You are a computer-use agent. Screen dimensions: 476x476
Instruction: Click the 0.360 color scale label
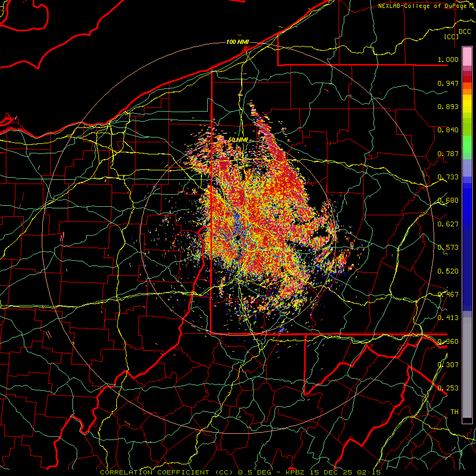[448, 342]
